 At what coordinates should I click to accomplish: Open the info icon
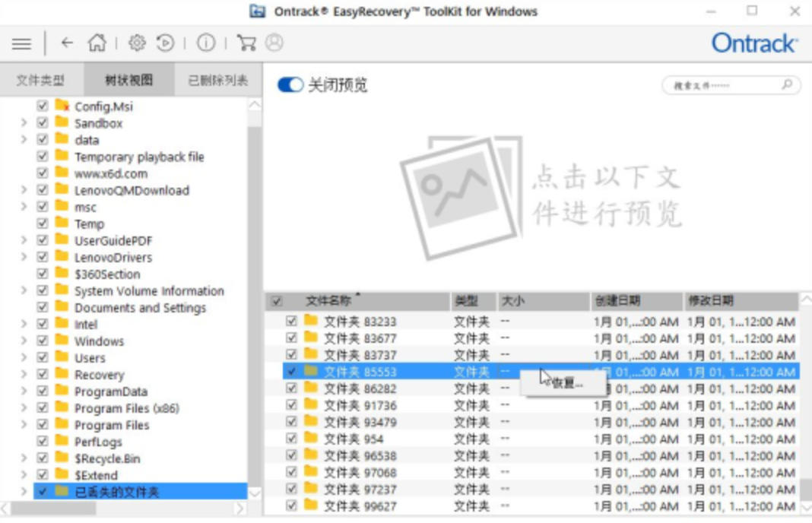[206, 43]
